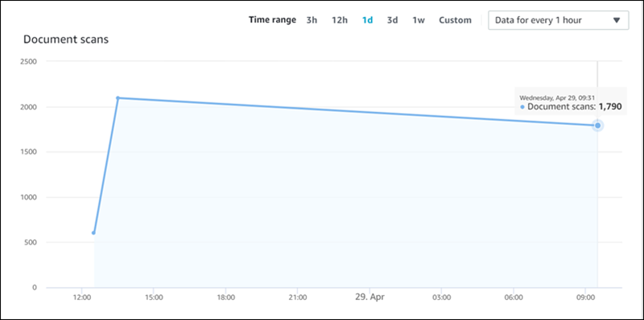Open the 'Data for every 1 hour' dropdown
The height and width of the screenshot is (320, 644).
(558, 20)
